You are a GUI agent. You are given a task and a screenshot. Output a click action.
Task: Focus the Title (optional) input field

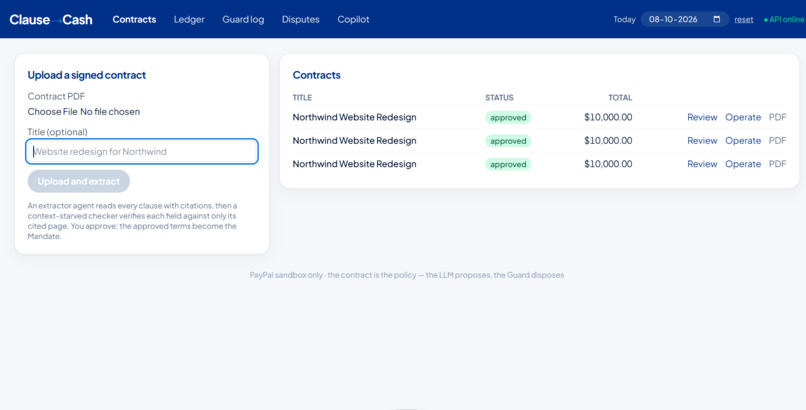(142, 152)
